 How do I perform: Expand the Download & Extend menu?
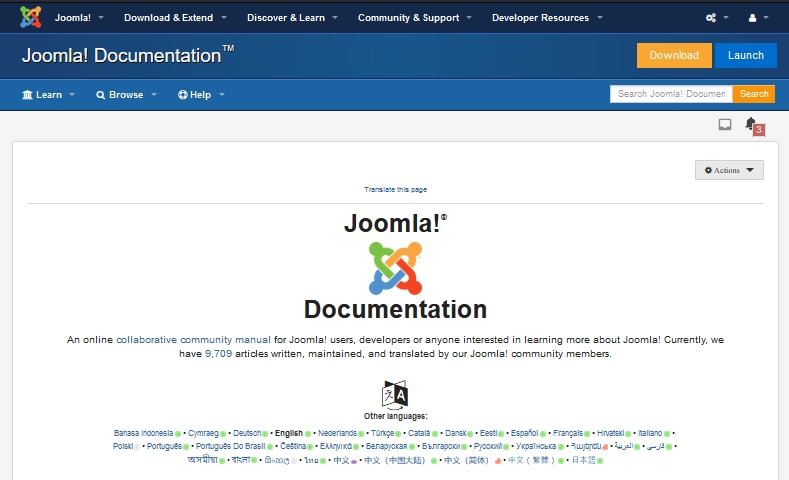click(175, 18)
